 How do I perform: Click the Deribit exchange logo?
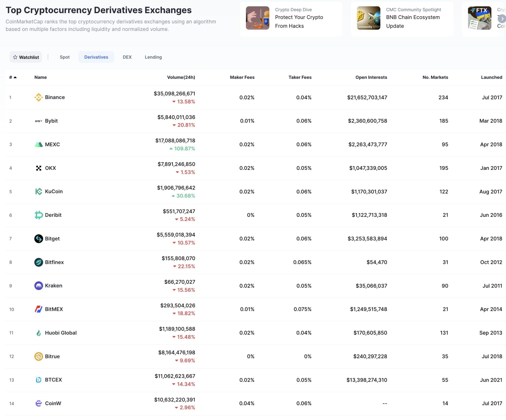tap(39, 215)
